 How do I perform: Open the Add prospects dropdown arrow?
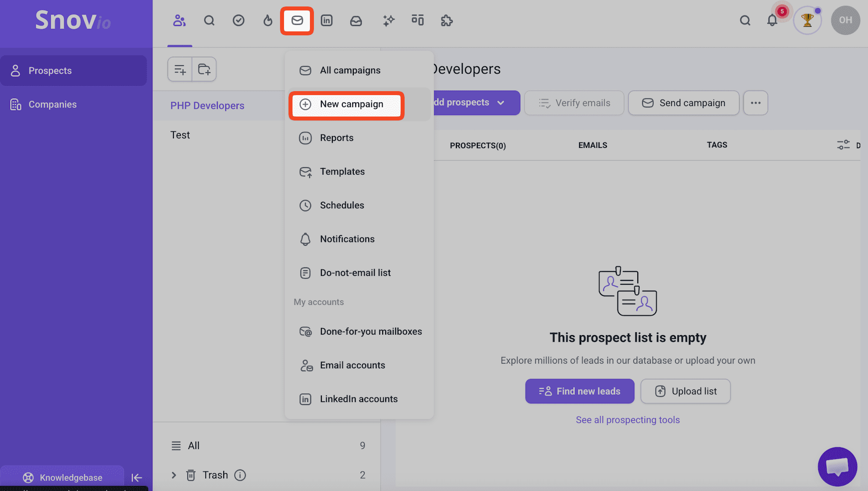(501, 103)
